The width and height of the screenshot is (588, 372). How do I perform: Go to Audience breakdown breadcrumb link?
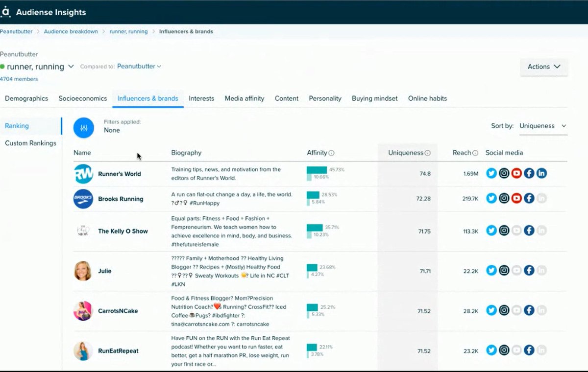click(71, 31)
